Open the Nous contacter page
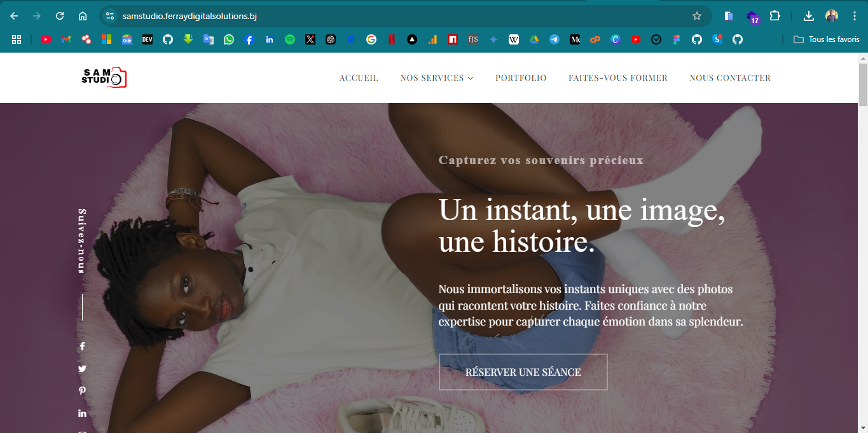 (730, 78)
